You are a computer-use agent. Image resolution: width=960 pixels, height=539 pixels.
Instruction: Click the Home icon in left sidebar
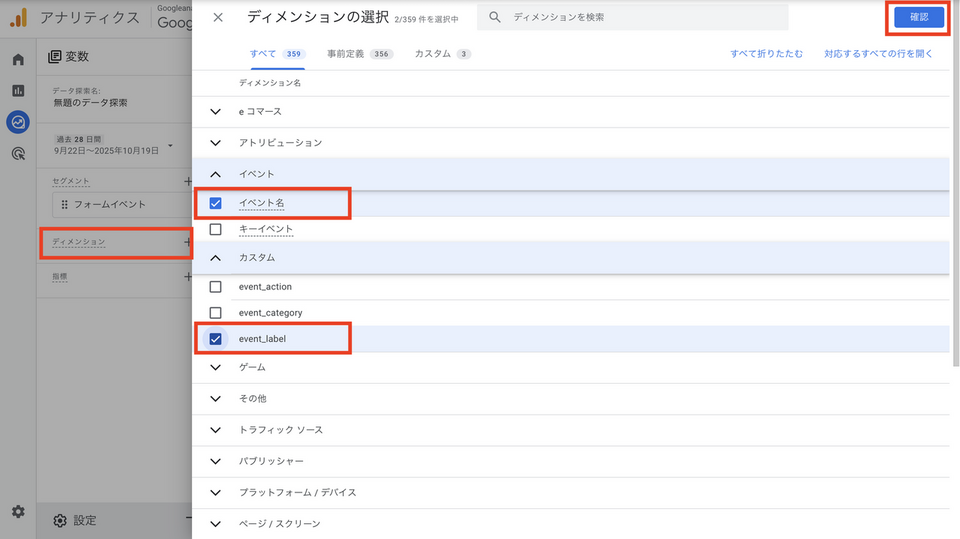[x=18, y=60]
